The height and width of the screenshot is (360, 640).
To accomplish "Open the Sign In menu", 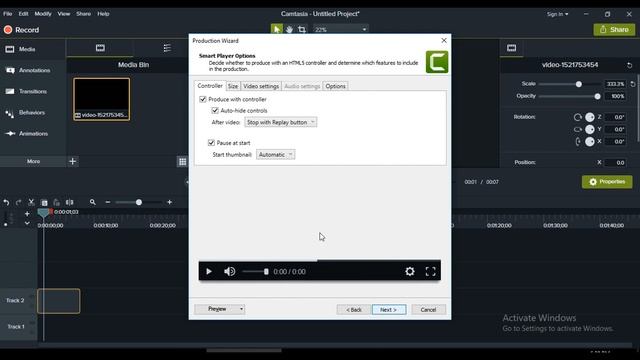I will 557,14.
